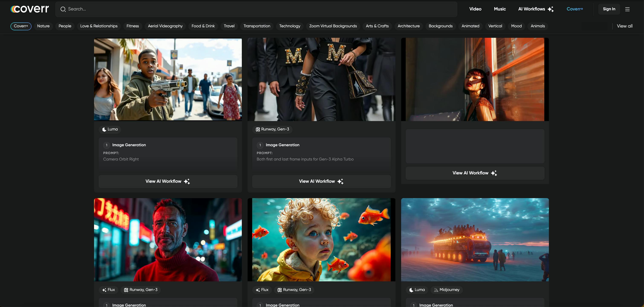Click the Sign In button
644x307 pixels.
(609, 9)
